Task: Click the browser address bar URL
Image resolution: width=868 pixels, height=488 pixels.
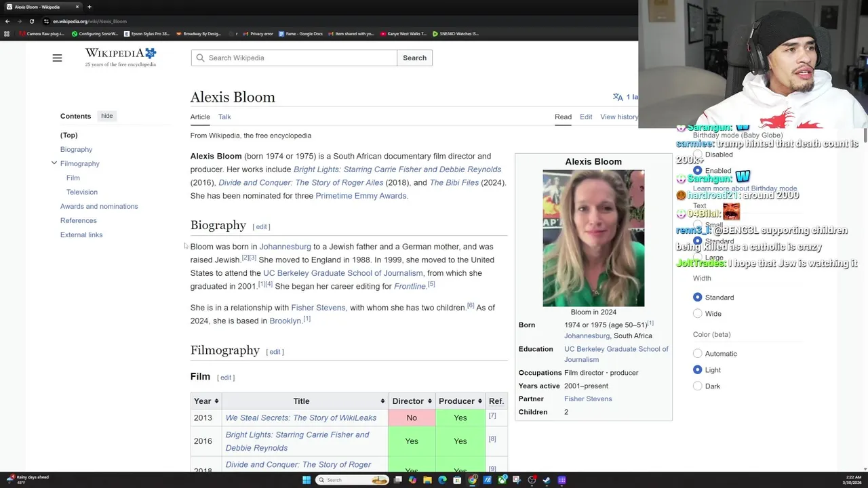Action: pyautogui.click(x=90, y=21)
